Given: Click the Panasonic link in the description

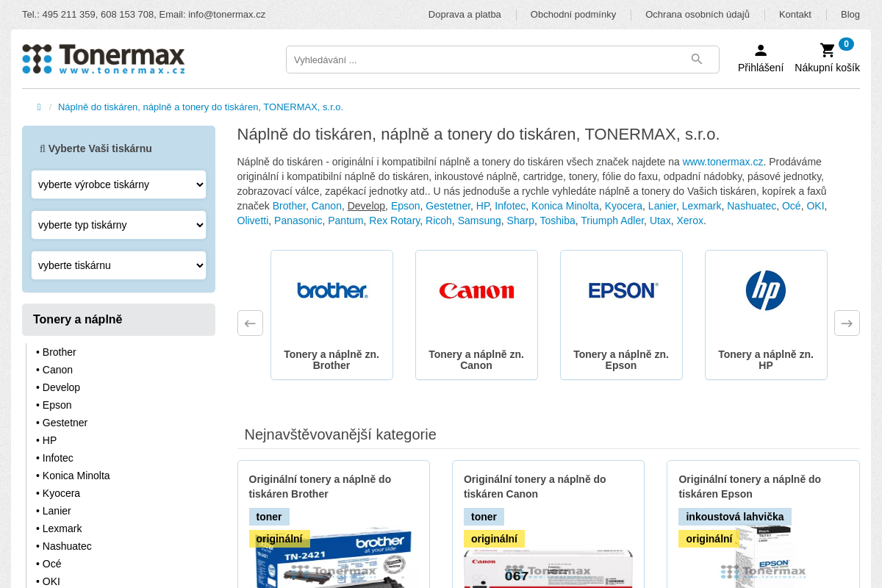Looking at the screenshot, I should [x=298, y=220].
